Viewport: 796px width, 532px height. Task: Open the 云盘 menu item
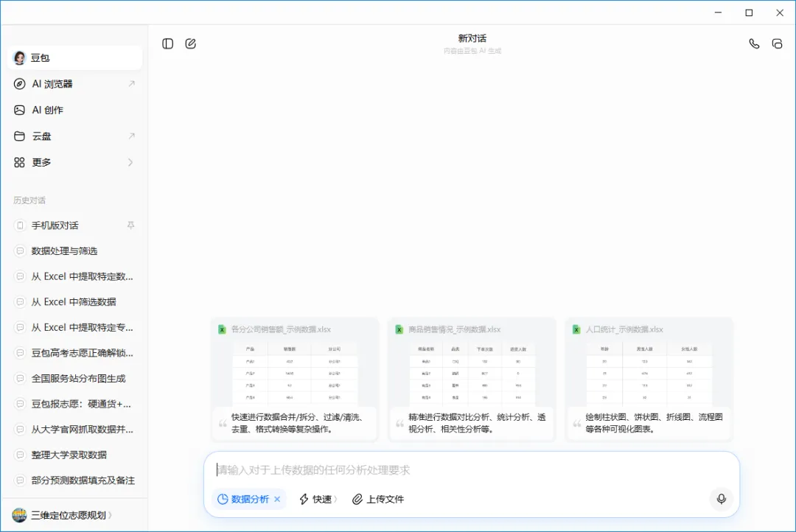point(75,136)
